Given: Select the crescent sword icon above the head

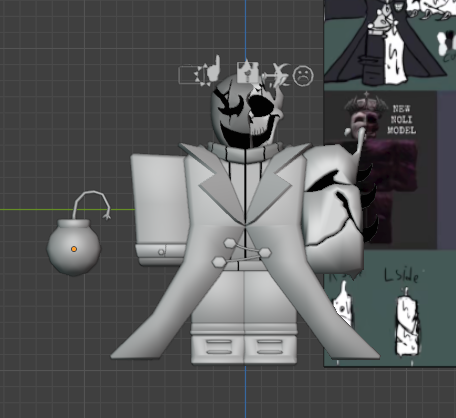Looking at the screenshot, I should coord(277,75).
